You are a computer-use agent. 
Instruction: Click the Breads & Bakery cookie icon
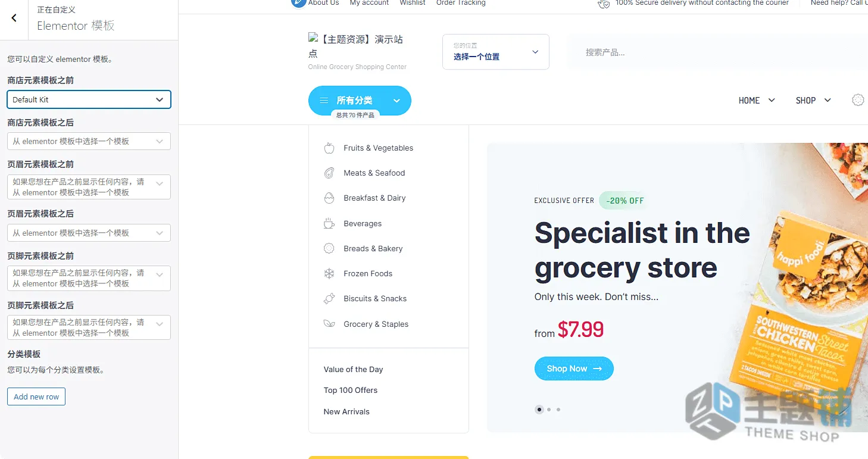329,249
